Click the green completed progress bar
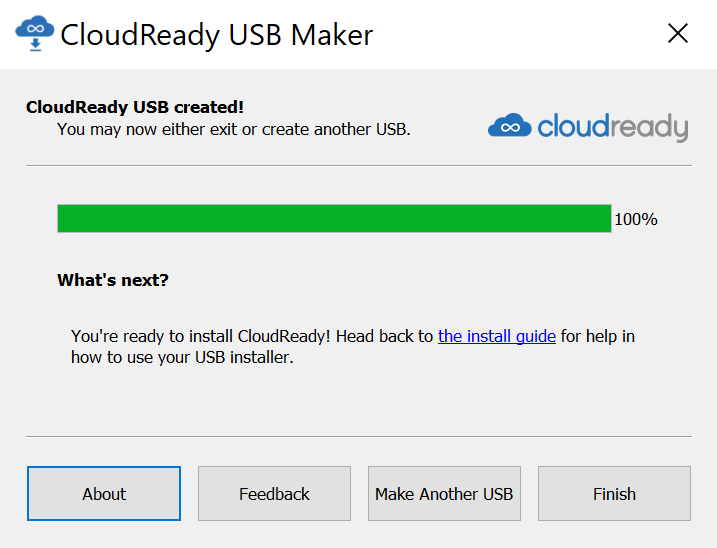The width and height of the screenshot is (717, 548). (x=334, y=219)
